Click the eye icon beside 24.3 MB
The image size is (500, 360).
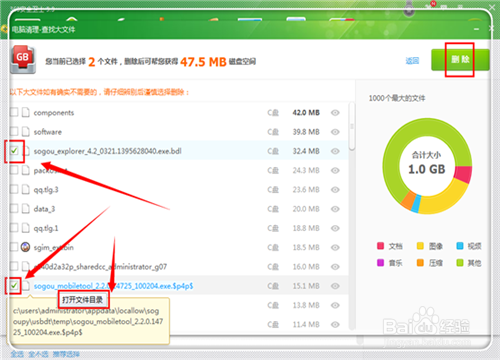[x=335, y=170]
